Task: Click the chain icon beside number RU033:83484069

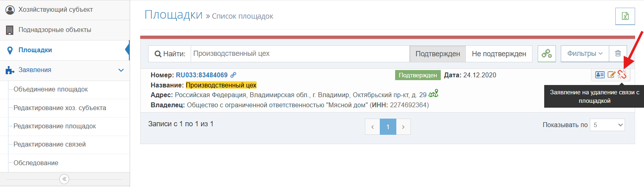Action: 233,75
